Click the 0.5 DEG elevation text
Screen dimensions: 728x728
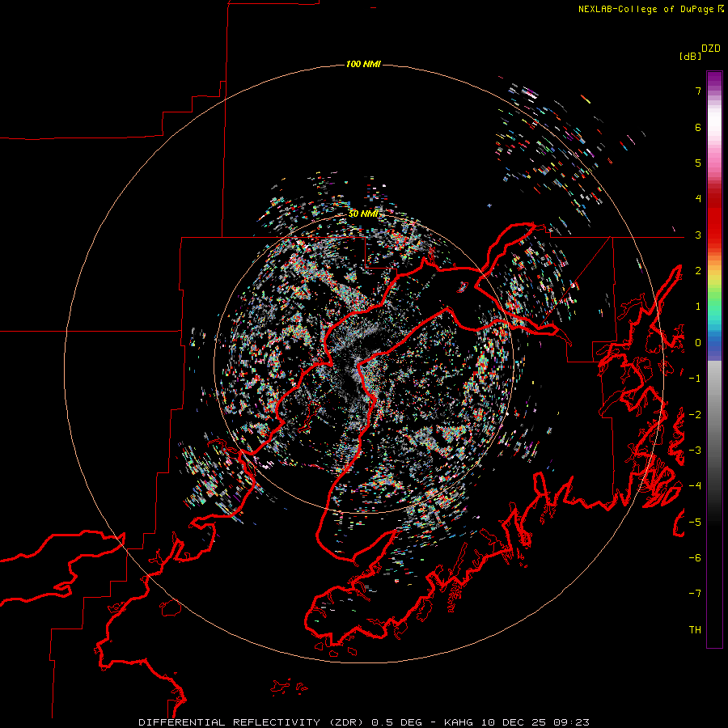[x=396, y=722]
